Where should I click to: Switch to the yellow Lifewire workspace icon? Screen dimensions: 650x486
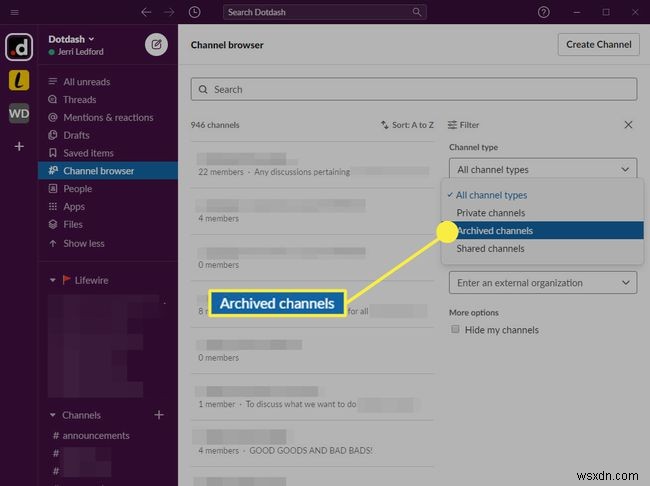click(x=19, y=80)
